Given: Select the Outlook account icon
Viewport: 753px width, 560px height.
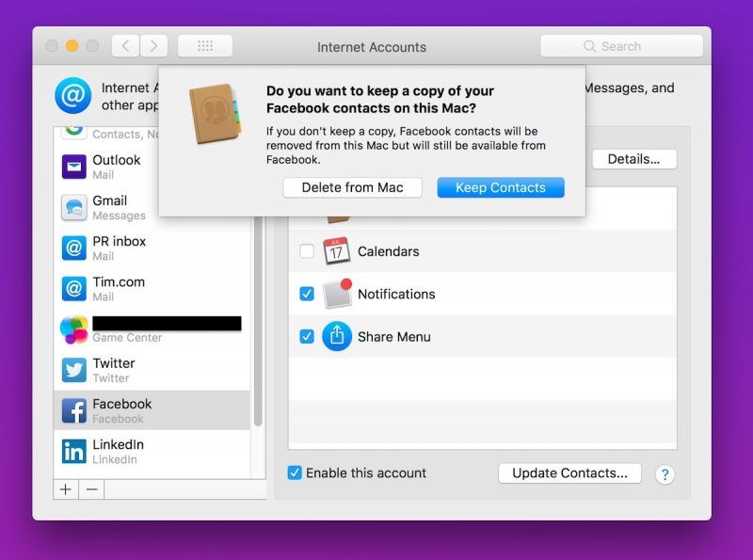Looking at the screenshot, I should [73, 167].
